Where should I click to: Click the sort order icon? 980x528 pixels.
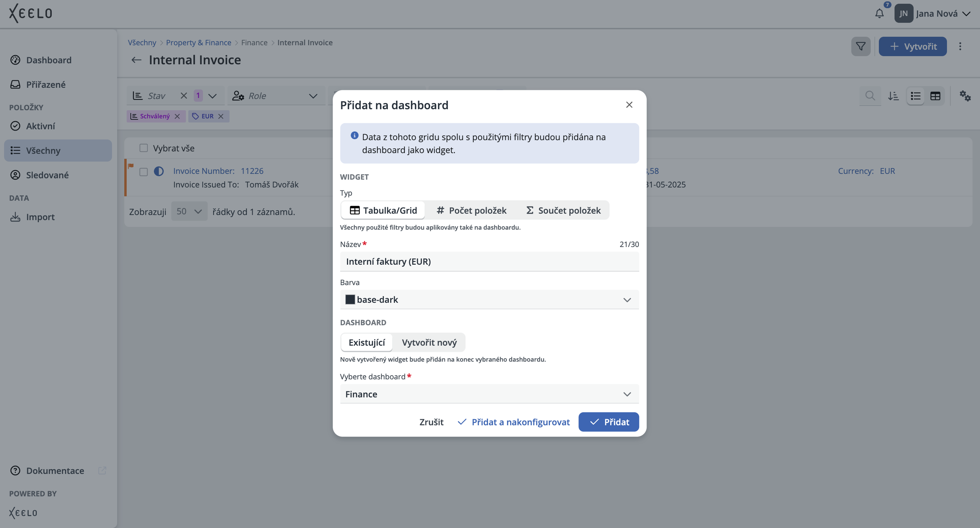click(893, 96)
